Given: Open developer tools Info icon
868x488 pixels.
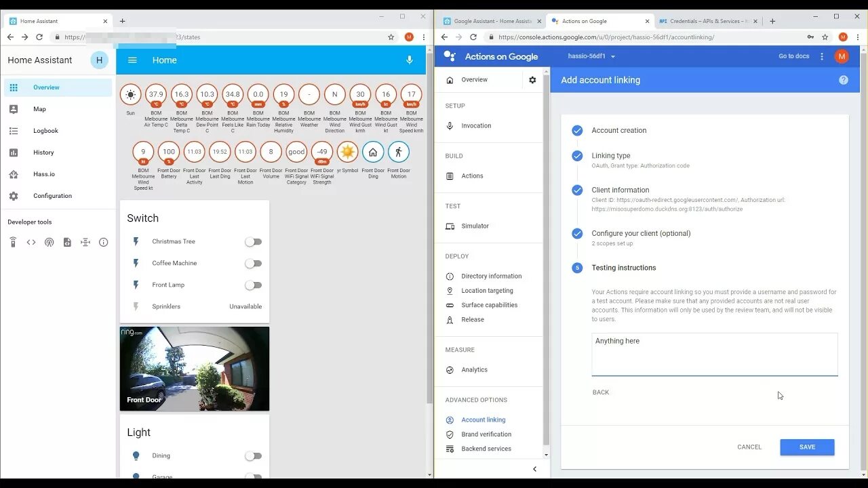Looking at the screenshot, I should pyautogui.click(x=103, y=242).
